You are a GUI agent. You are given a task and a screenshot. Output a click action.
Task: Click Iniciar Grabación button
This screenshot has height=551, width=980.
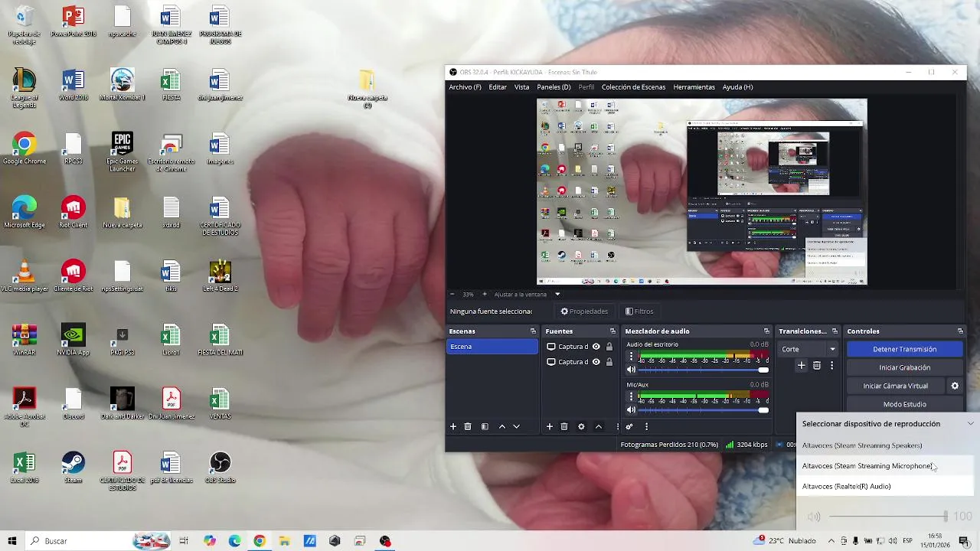coord(904,367)
